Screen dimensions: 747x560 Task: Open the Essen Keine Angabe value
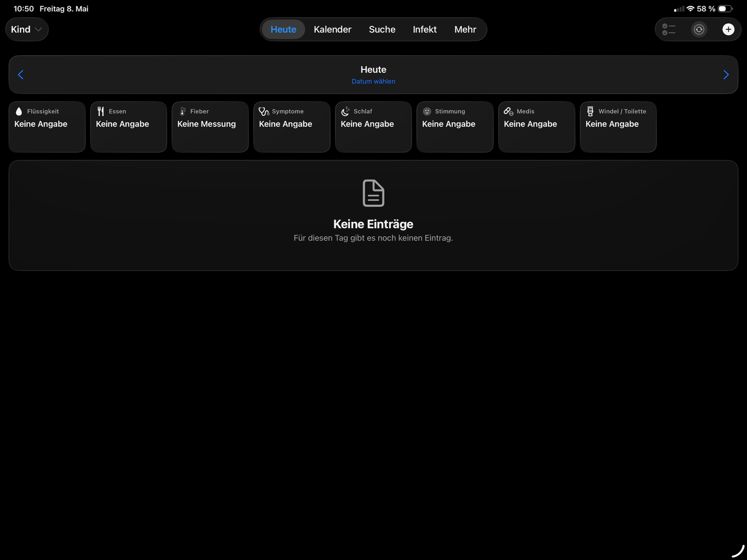pyautogui.click(x=122, y=124)
